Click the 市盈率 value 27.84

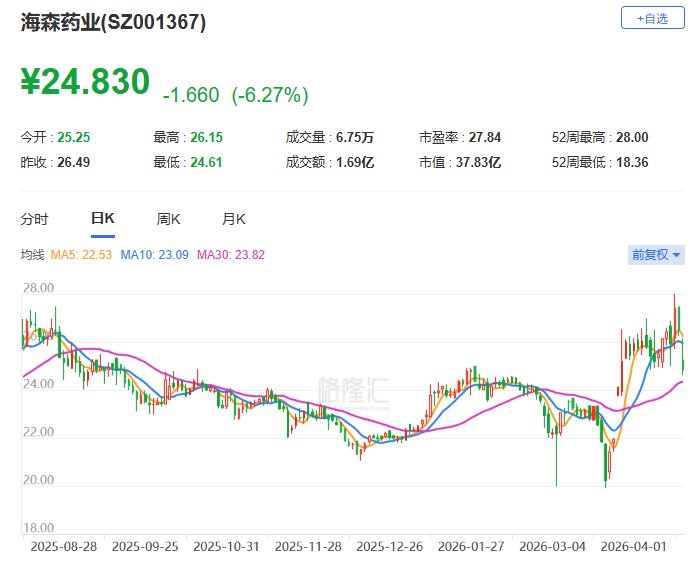coord(485,137)
